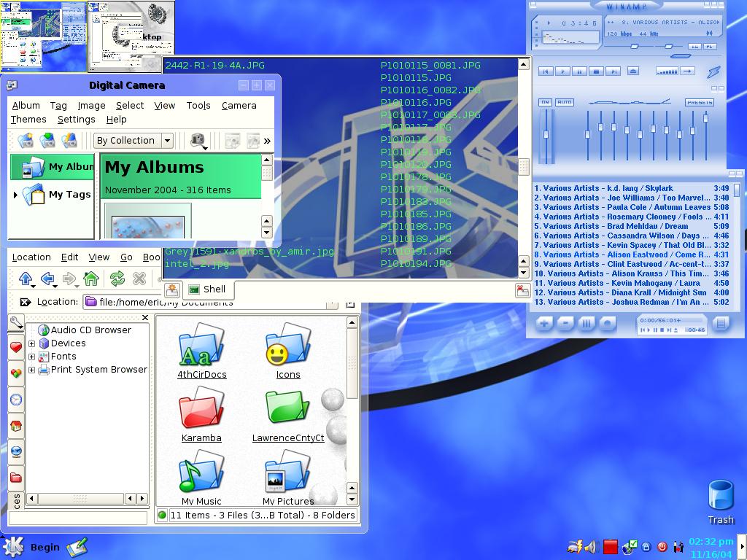Skip to next track in Winamp
747x560 pixels.
pos(614,71)
